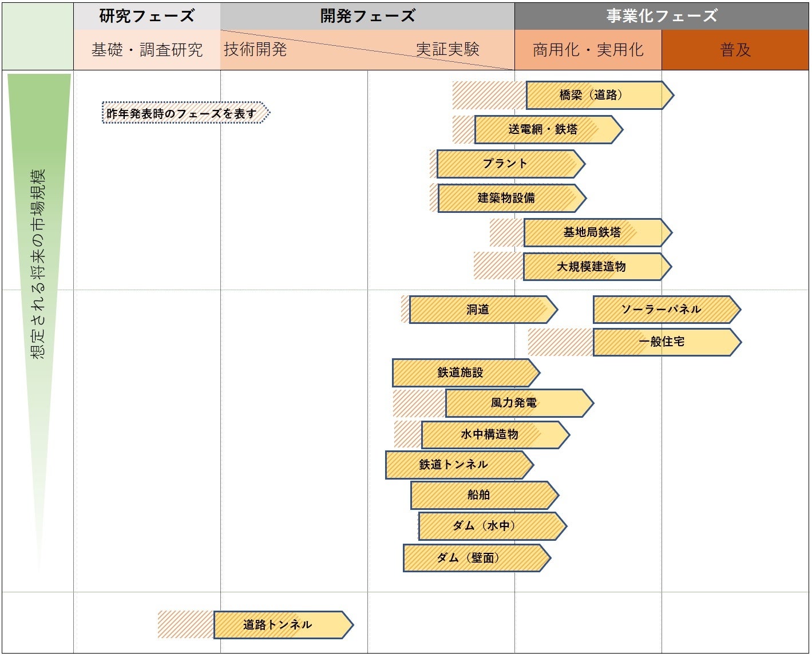Select the 船舶 arrow

(485, 495)
